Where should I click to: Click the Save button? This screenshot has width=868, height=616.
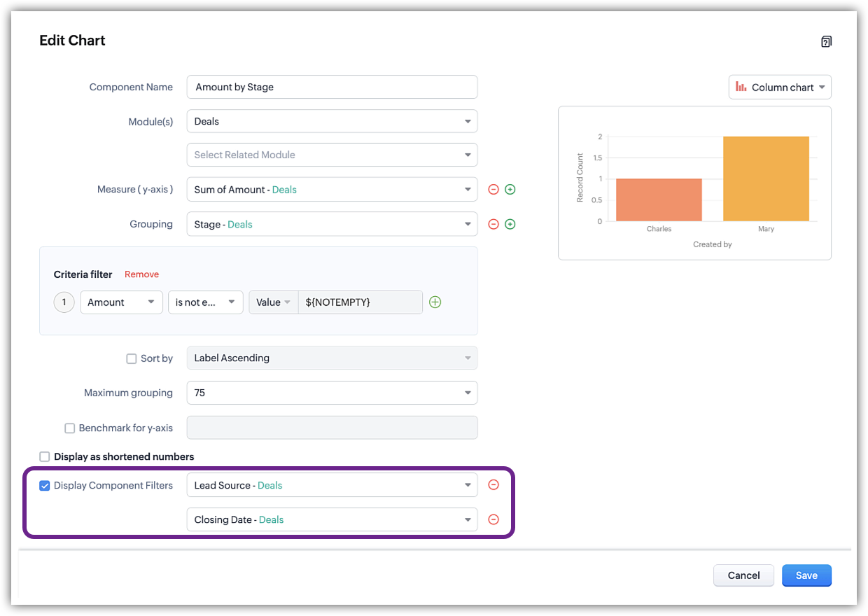(x=806, y=575)
